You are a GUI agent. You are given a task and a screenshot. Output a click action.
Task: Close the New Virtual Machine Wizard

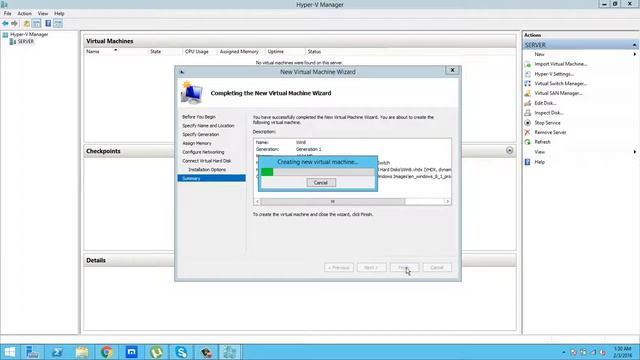click(x=452, y=70)
